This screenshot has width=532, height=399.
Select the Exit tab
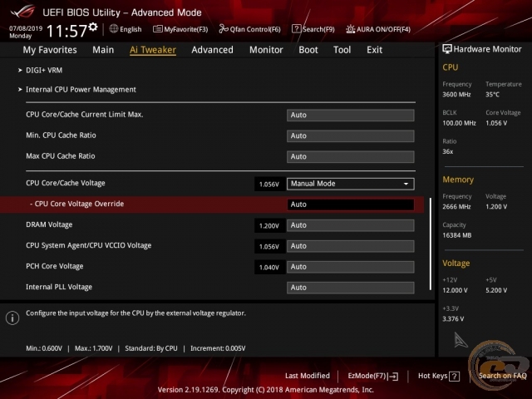(375, 50)
